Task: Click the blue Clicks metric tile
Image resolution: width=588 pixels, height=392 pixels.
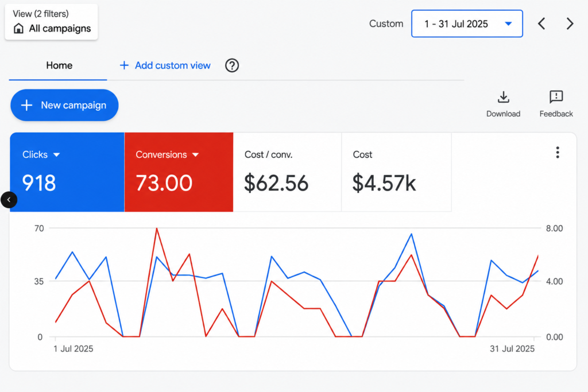Action: 67,172
